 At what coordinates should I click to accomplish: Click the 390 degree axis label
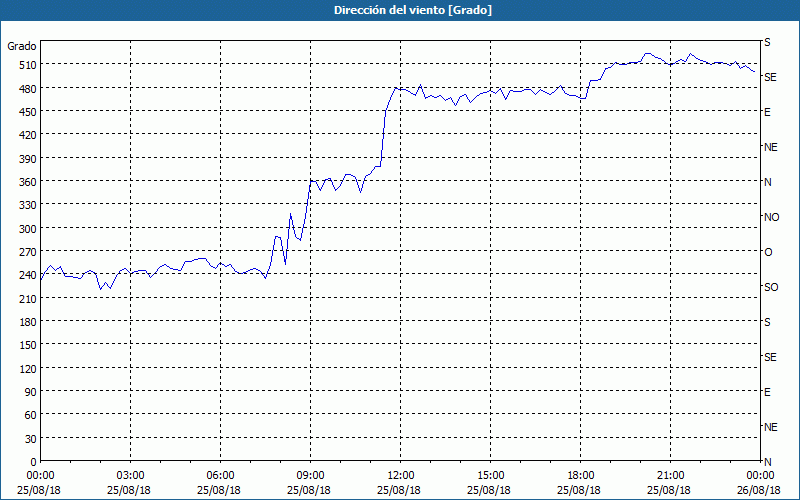click(29, 159)
